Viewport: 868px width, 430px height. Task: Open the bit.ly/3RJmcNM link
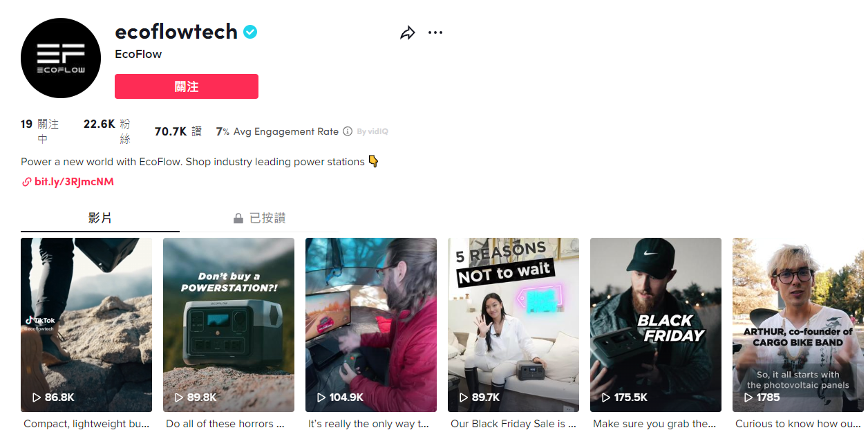click(74, 182)
